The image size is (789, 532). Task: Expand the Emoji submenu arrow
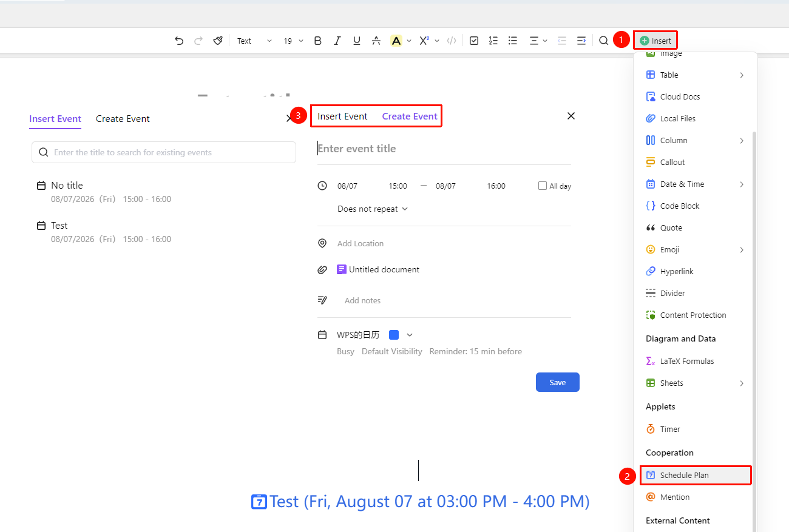tap(742, 249)
